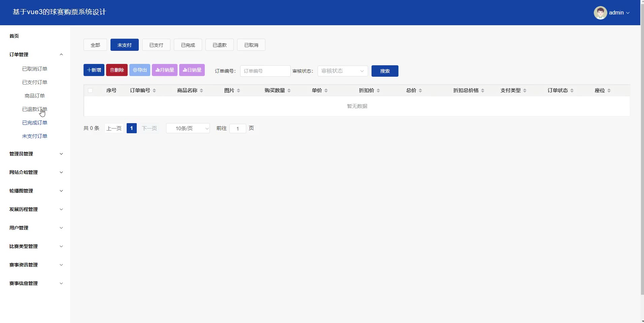Open the 10条/页 page size dropdown
Screen dimensions: 644x323
click(188, 129)
